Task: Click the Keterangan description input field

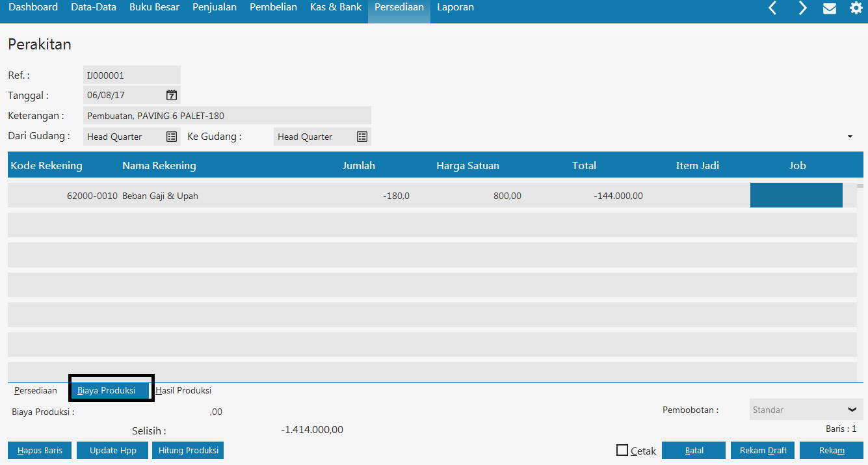Action: tap(227, 116)
